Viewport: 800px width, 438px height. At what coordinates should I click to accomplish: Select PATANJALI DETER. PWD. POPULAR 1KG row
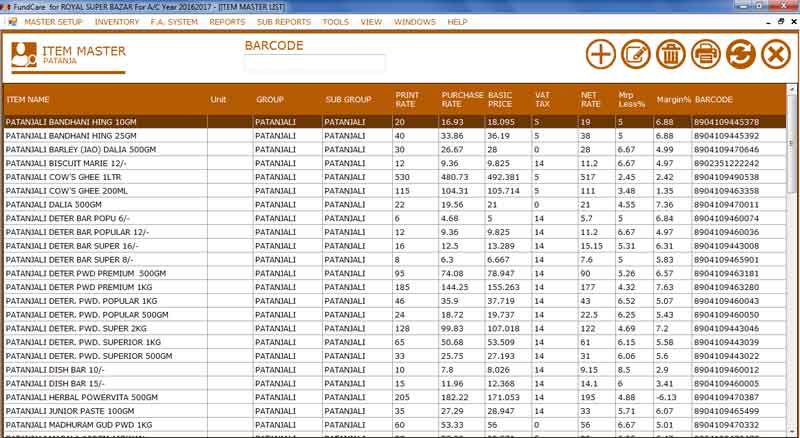click(394, 301)
